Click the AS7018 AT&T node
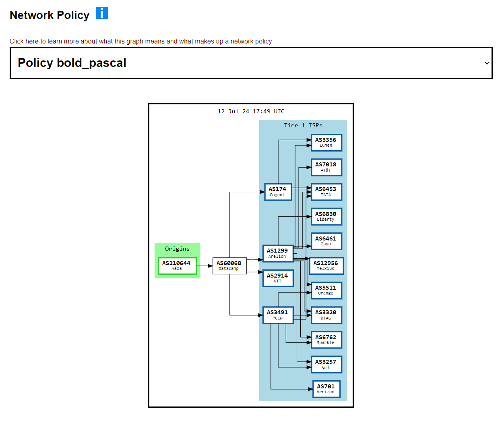This screenshot has width=504, height=421. click(x=326, y=167)
